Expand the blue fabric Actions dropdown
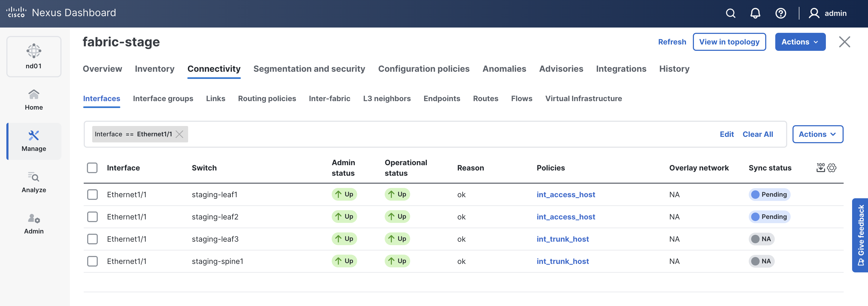Viewport: 868px width, 306px height. point(800,42)
